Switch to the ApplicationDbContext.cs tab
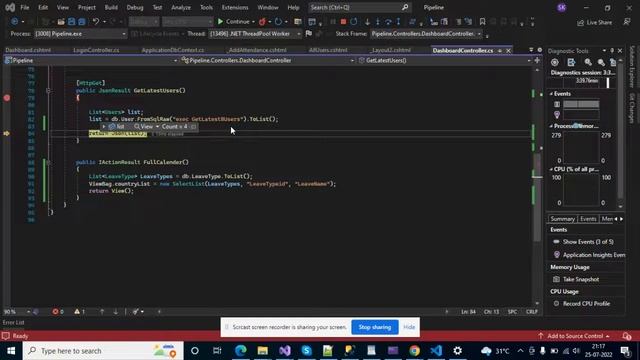The image size is (640, 360). click(173, 50)
